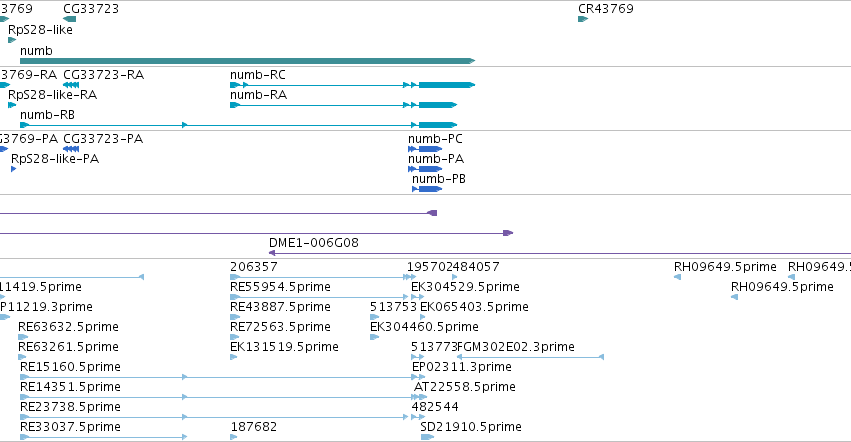Click the CG33723 gene arrow
Viewport: 851px width, 442px height.
click(x=69, y=19)
